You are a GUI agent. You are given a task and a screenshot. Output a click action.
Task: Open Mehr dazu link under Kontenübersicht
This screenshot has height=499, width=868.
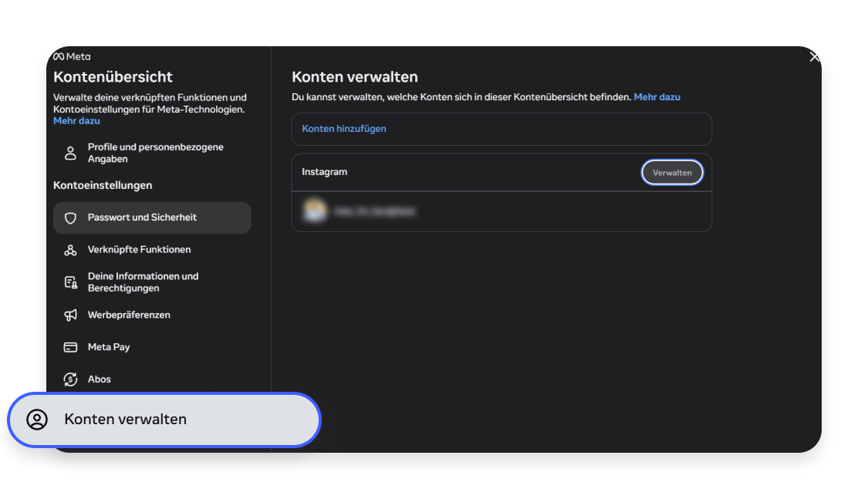click(76, 120)
